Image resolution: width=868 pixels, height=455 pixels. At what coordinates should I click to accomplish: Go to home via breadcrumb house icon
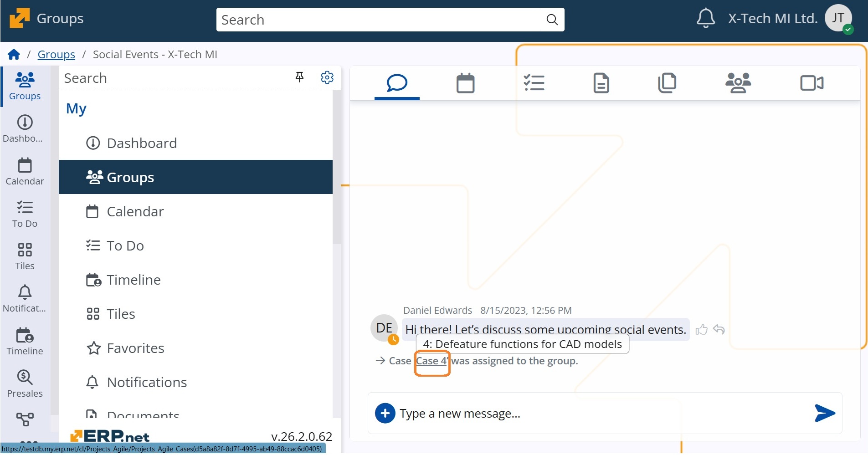(x=14, y=55)
